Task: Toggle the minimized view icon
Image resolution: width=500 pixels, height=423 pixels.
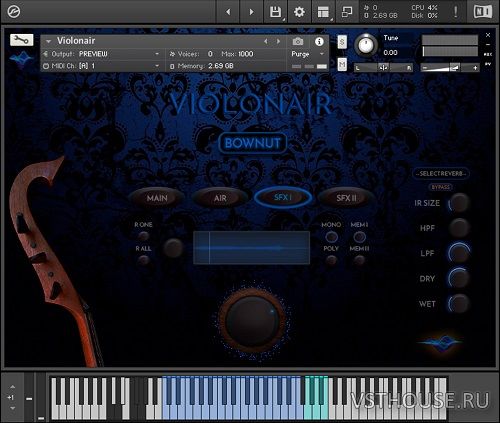Action: [x=347, y=12]
